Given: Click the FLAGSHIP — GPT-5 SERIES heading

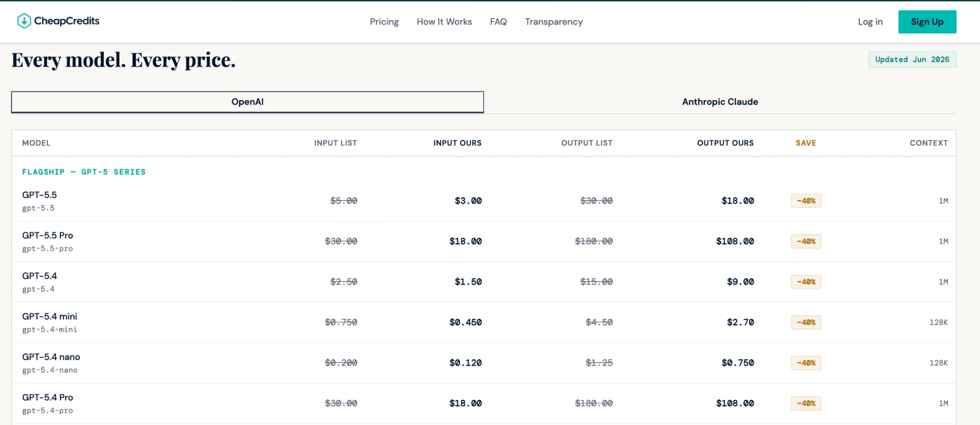Looking at the screenshot, I should click(84, 172).
